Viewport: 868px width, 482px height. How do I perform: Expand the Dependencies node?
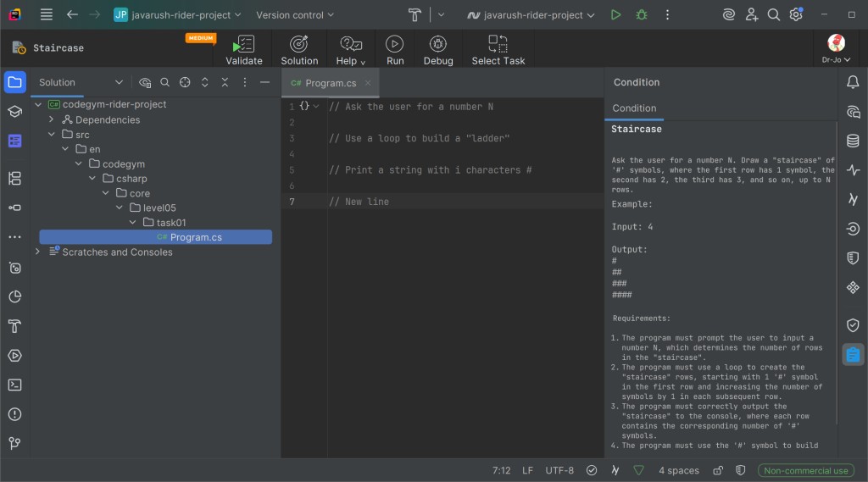(52, 119)
